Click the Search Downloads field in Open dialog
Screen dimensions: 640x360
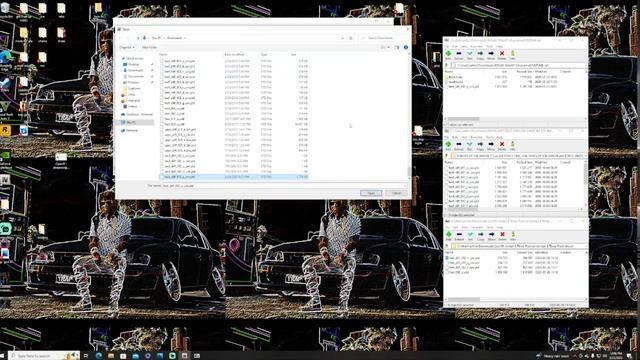pyautogui.click(x=383, y=38)
